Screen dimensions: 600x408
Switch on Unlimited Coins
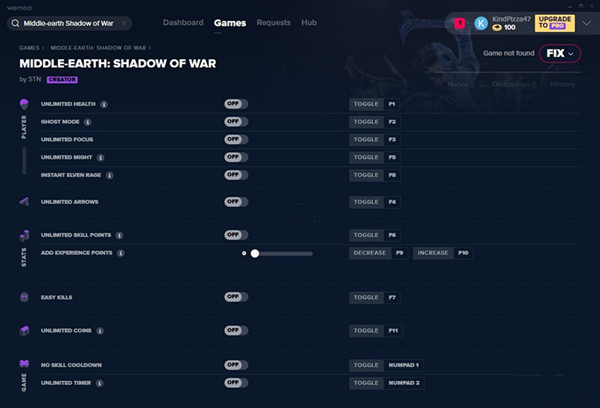[236, 330]
